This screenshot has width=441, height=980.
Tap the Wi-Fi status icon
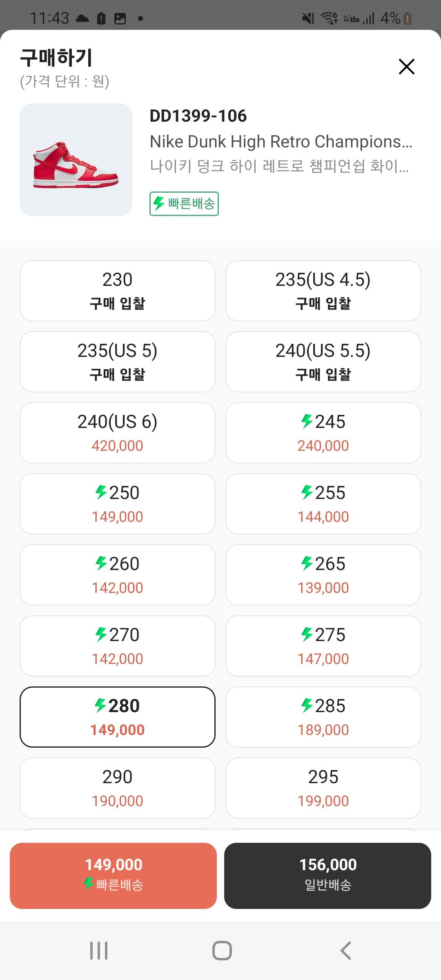tap(329, 18)
